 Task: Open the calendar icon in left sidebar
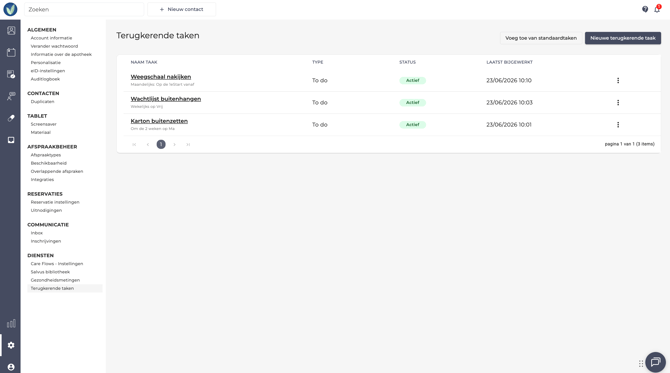pos(11,53)
